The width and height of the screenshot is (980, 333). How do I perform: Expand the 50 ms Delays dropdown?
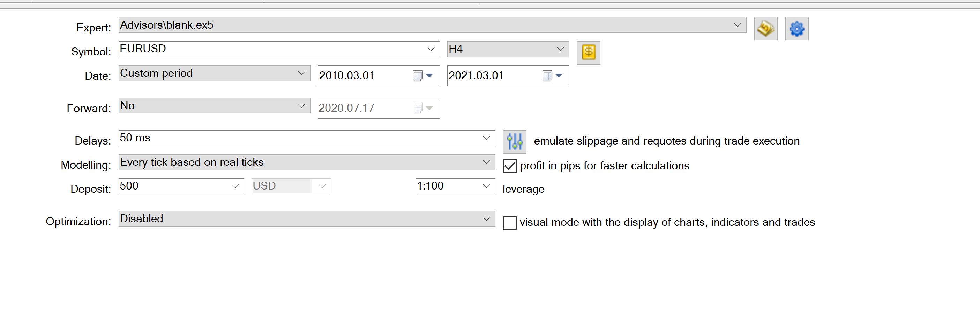(x=486, y=138)
